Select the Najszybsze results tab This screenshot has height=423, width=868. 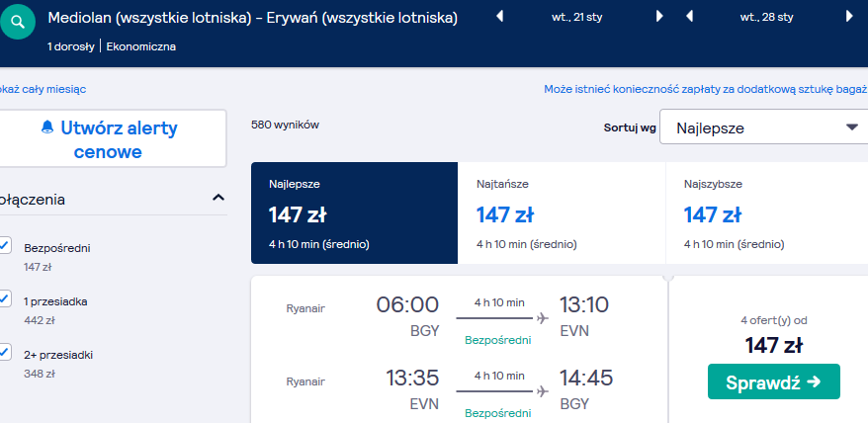767,212
